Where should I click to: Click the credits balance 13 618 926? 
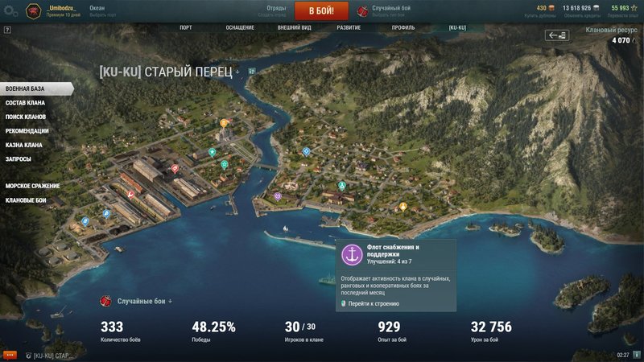(580, 8)
